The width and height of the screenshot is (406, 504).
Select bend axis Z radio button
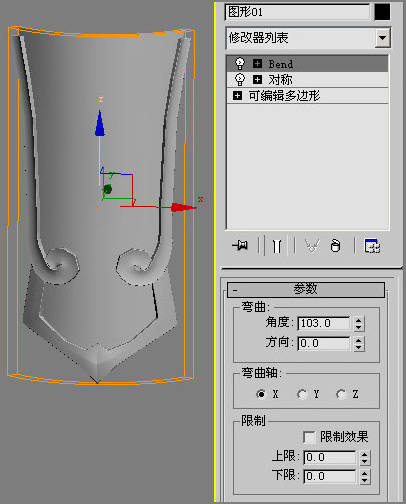pos(341,394)
